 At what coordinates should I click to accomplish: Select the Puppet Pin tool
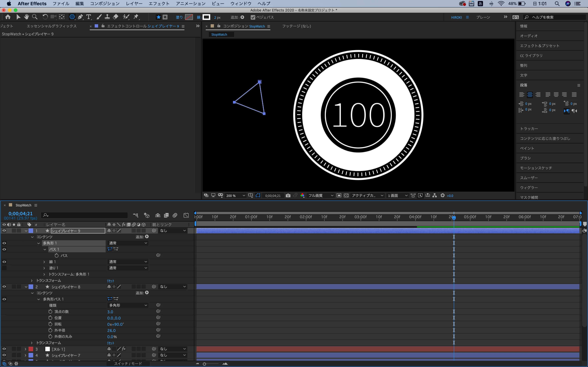click(136, 17)
